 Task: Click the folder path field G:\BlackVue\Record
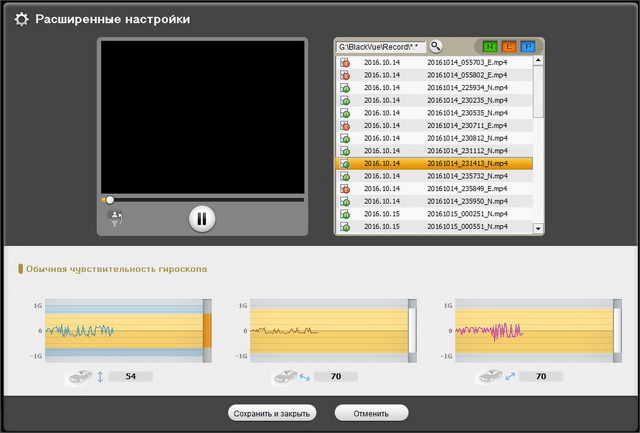click(381, 47)
